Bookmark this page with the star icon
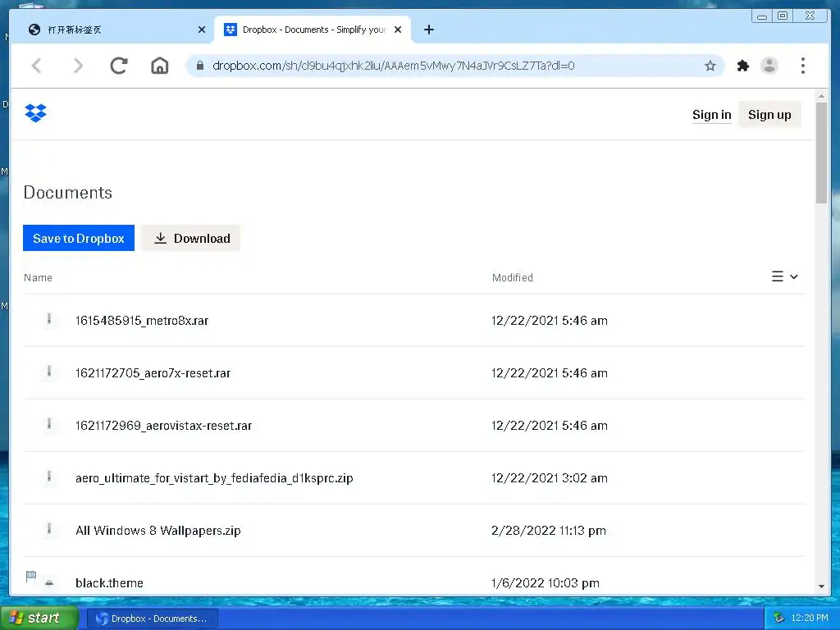The width and height of the screenshot is (840, 630). 710,66
